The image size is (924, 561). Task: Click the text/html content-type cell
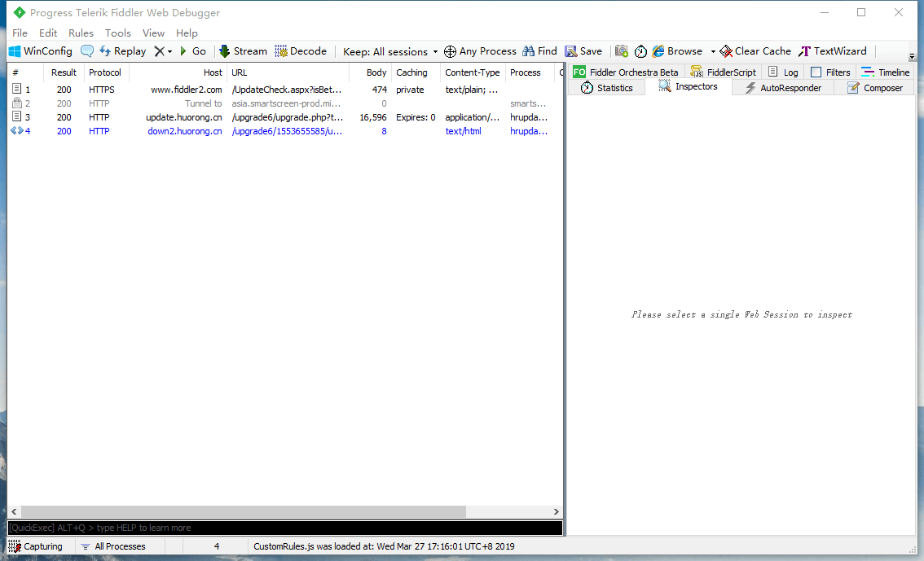tap(463, 131)
